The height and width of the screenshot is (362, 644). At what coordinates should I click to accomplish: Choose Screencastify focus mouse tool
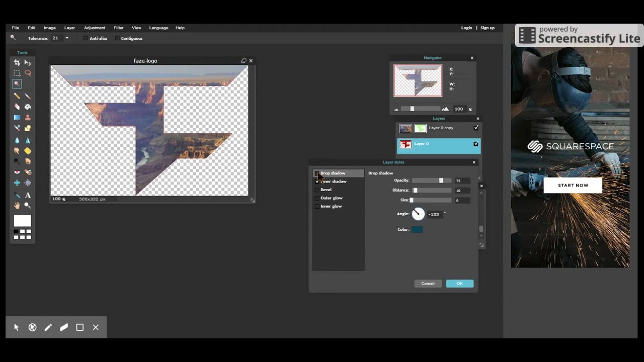click(x=33, y=327)
